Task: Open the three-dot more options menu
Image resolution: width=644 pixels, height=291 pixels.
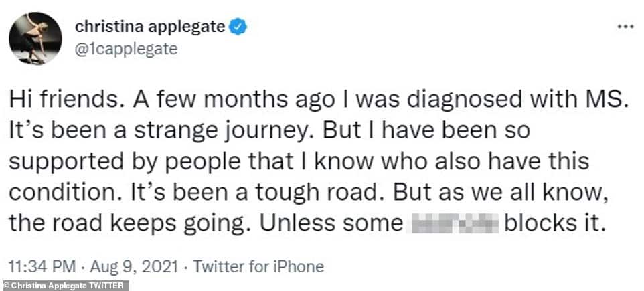Action: pyautogui.click(x=624, y=27)
